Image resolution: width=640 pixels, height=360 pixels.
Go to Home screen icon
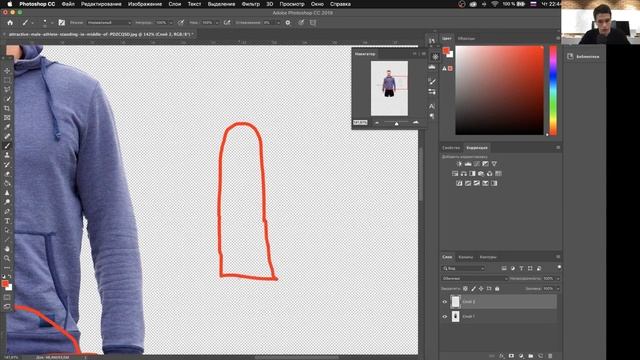[10, 22]
